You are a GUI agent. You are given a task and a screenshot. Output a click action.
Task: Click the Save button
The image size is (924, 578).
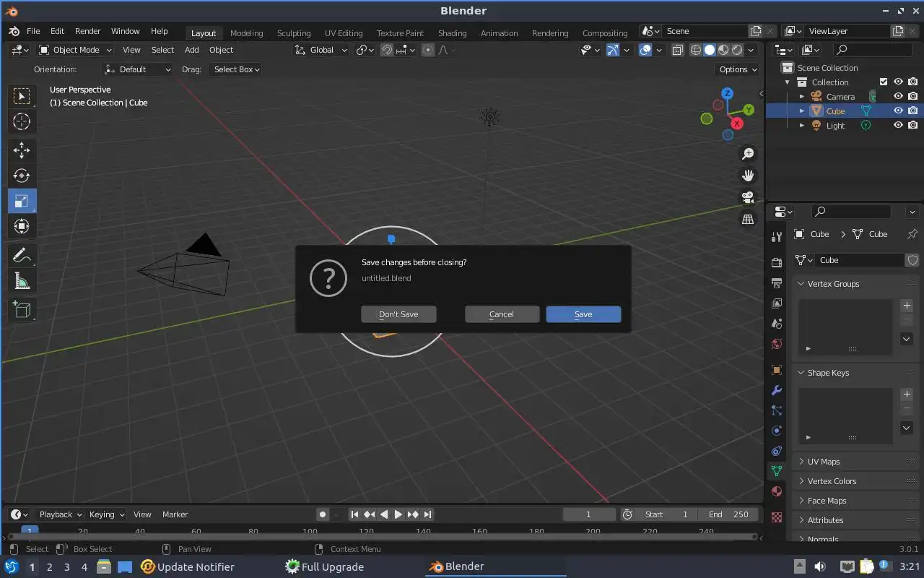[x=583, y=314]
